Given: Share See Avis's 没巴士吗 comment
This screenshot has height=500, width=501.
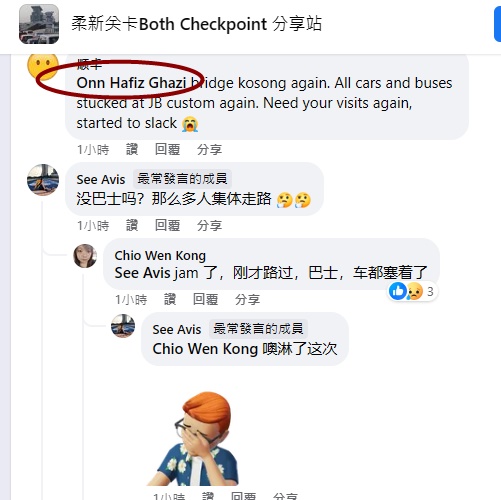Looking at the screenshot, I should 209,226.
